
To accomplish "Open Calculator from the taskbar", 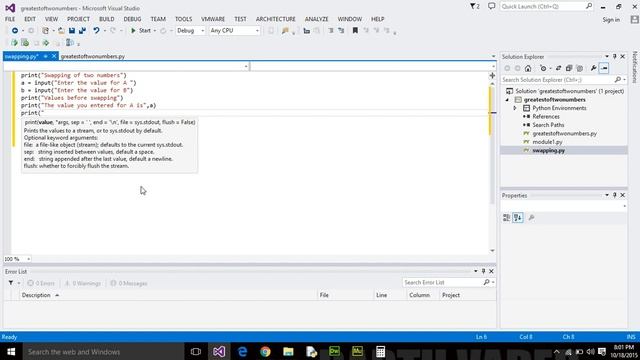I will (x=380, y=351).
